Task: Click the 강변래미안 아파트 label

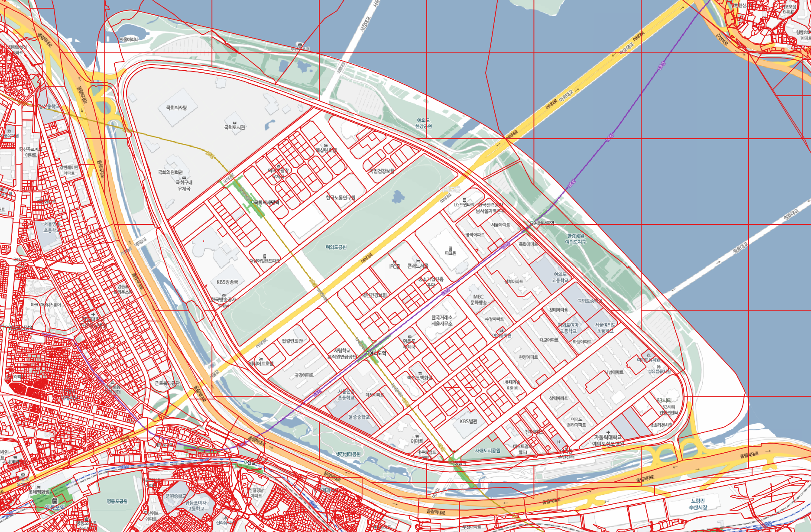Action: pos(69,170)
